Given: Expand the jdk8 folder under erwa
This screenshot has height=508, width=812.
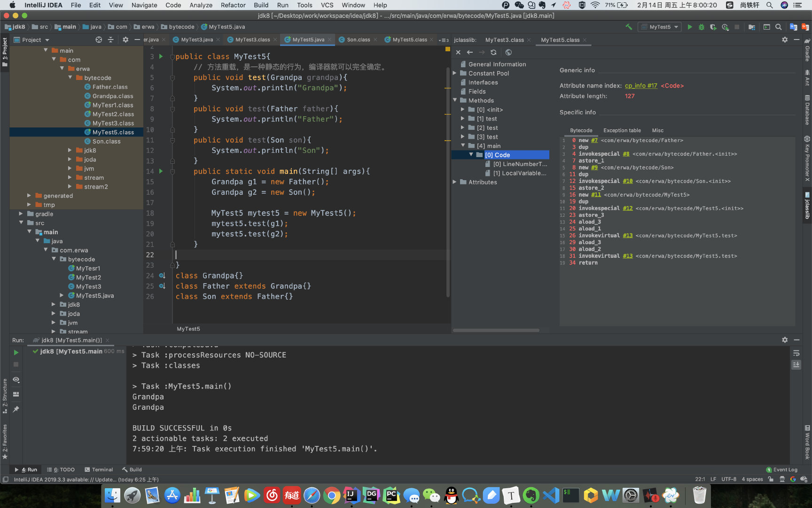Looking at the screenshot, I should 70,151.
